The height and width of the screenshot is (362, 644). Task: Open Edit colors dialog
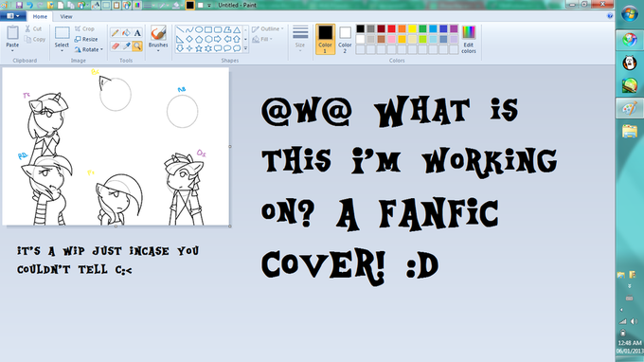469,39
